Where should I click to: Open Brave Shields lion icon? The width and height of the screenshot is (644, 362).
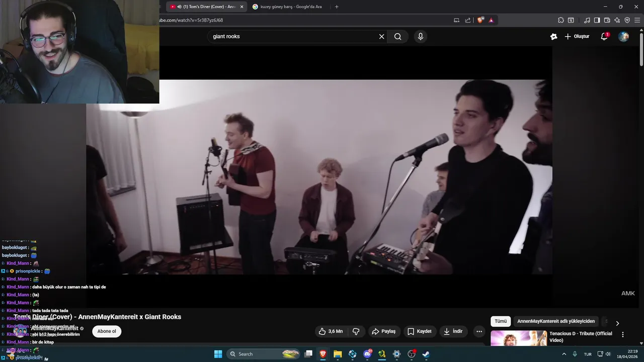[x=480, y=20]
